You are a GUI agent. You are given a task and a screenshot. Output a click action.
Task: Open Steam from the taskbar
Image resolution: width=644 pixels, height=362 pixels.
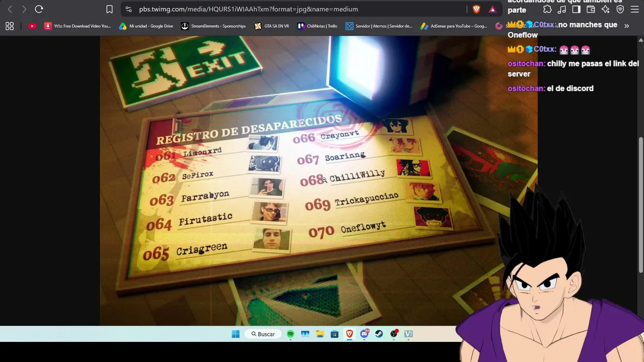pos(379,334)
